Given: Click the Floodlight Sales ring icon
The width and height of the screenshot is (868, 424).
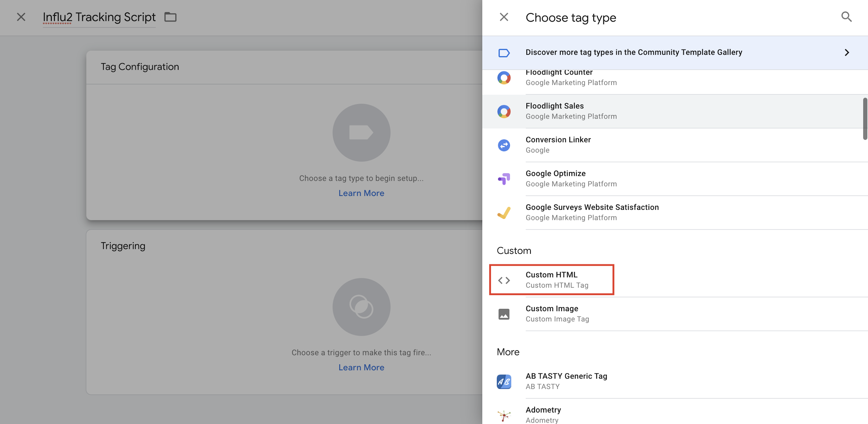Looking at the screenshot, I should [x=504, y=111].
